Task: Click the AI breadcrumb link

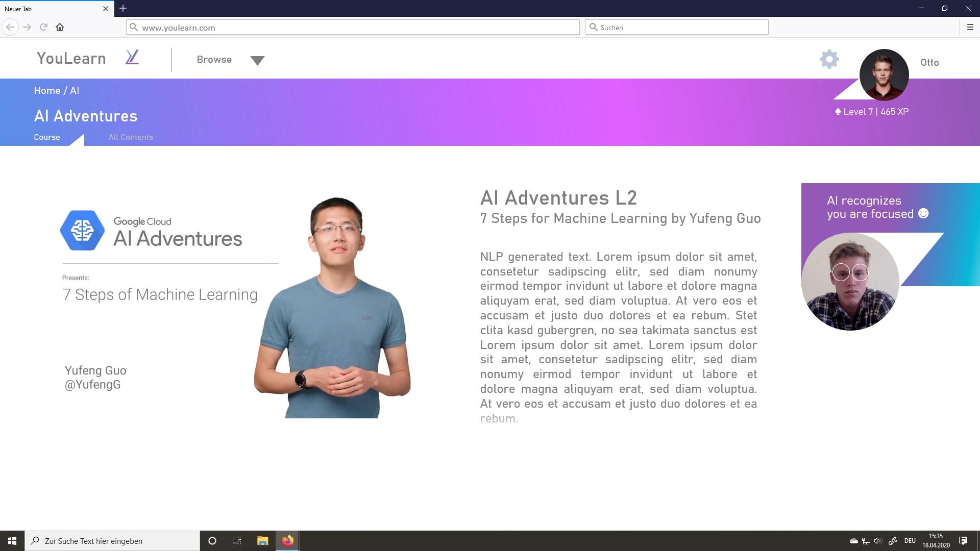Action: pyautogui.click(x=75, y=91)
